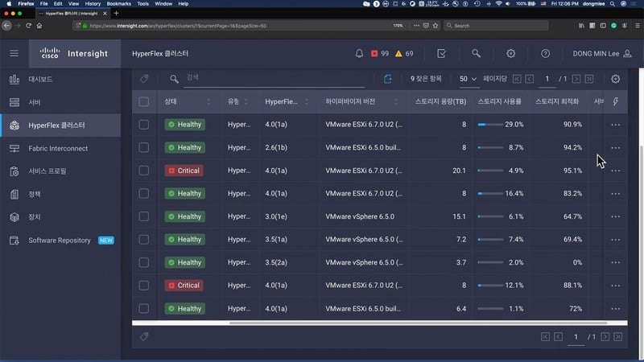Toggle the select-all header checkbox

click(x=144, y=101)
